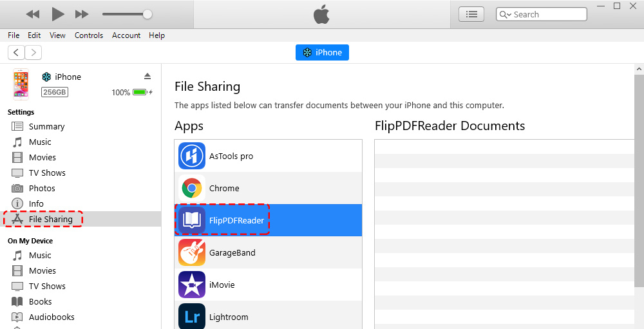Screen dimensions: 644x329
Task: Click the Search input field
Action: tap(542, 14)
